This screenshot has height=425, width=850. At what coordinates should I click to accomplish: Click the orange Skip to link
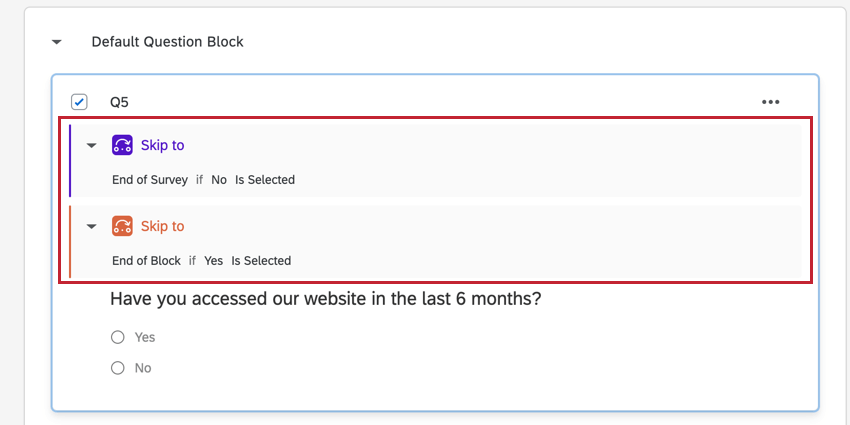click(x=162, y=226)
